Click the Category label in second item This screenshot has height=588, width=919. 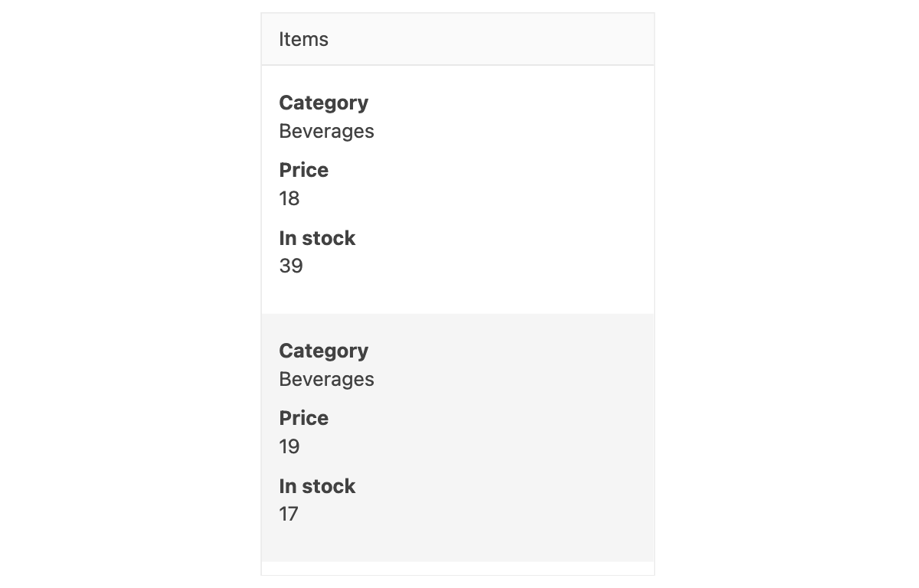click(323, 350)
